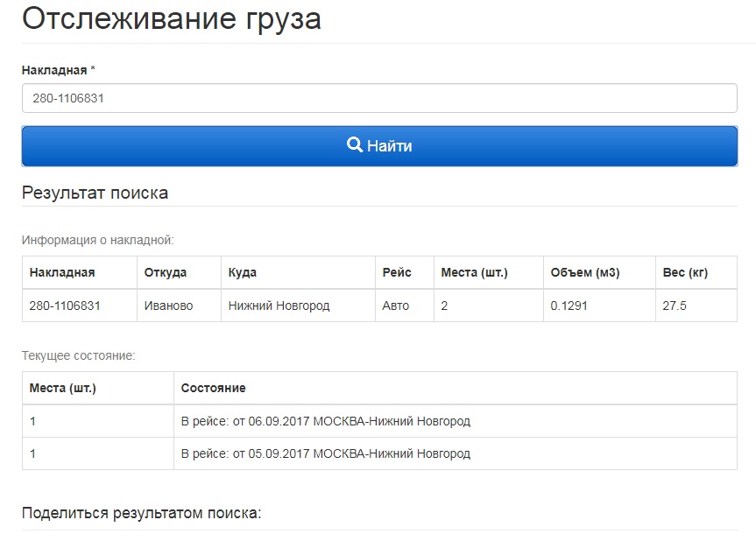Click the Авто cell

tap(405, 306)
